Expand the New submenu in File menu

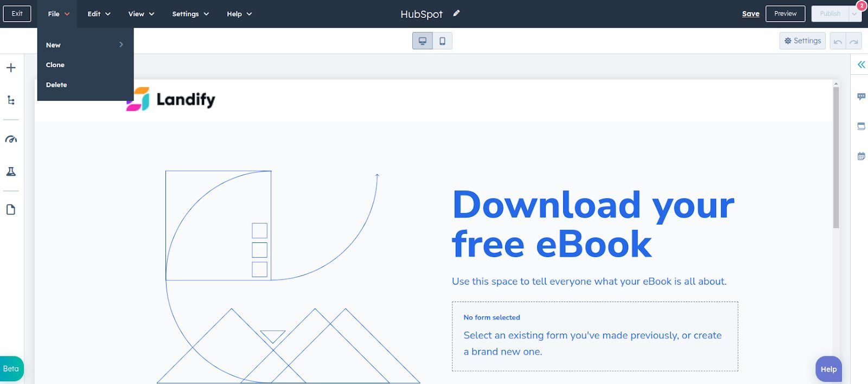pos(85,45)
